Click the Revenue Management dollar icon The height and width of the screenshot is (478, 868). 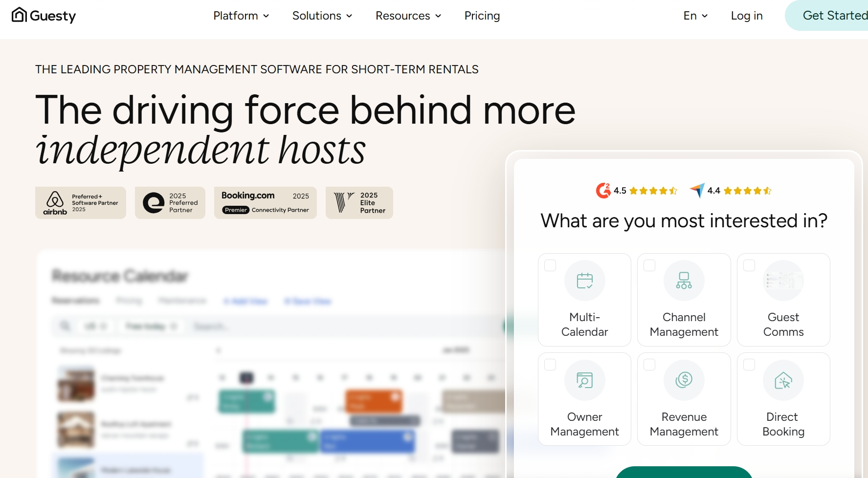[684, 380]
